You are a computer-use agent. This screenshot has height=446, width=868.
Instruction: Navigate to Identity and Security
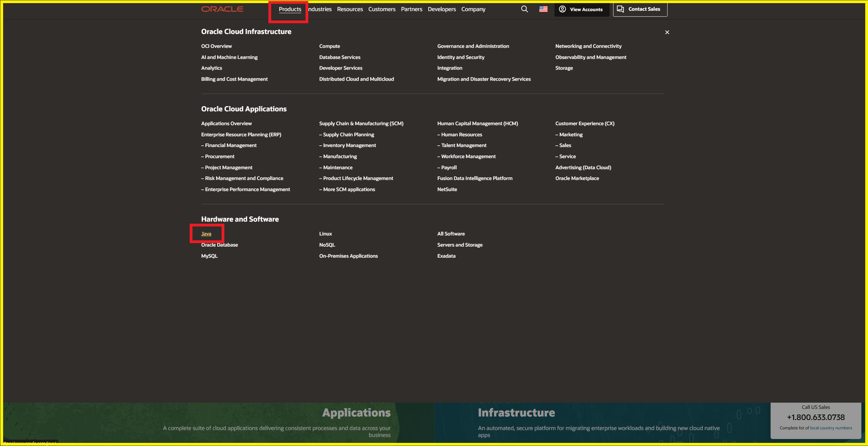pyautogui.click(x=461, y=57)
